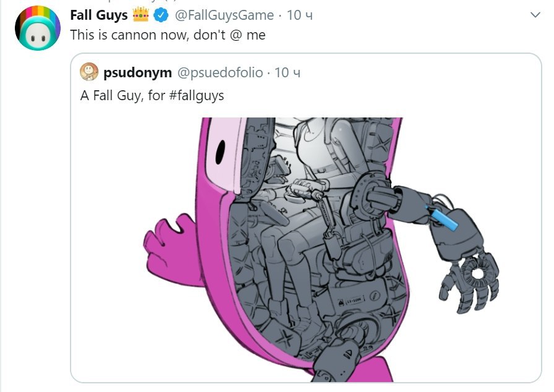Click the Fall Guys profile avatar
The height and width of the screenshot is (392, 554).
pos(38,28)
